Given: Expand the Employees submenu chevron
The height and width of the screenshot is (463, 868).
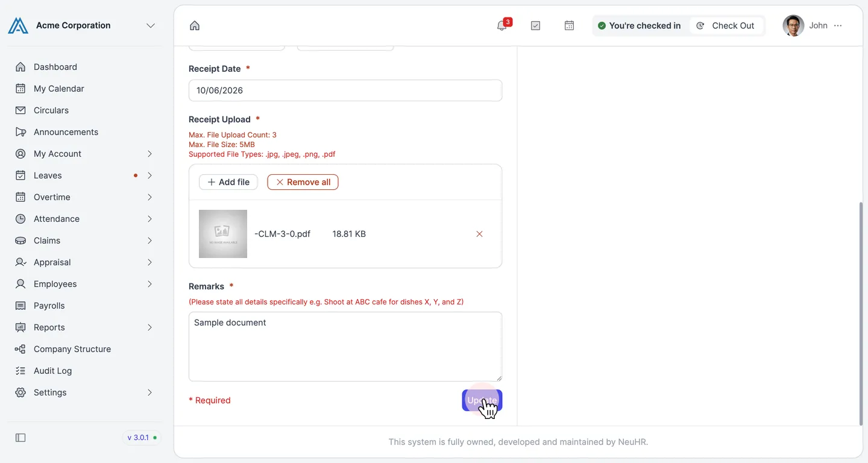Looking at the screenshot, I should click(x=149, y=284).
